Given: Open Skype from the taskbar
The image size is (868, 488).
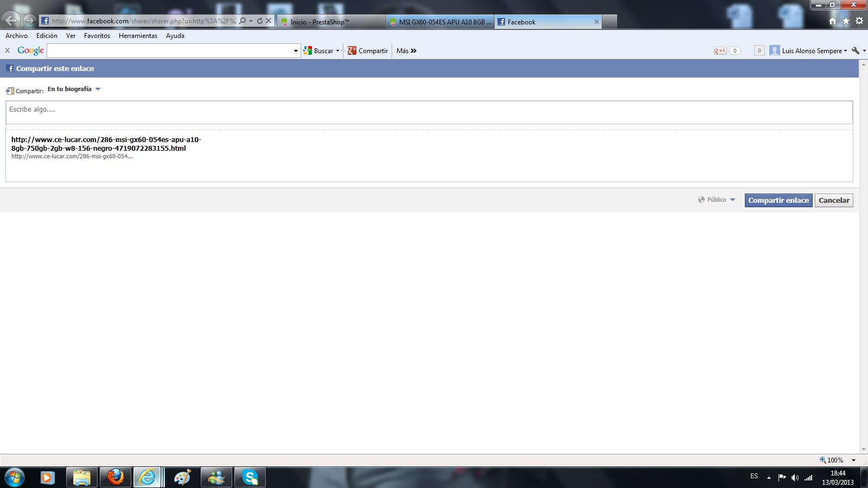Looking at the screenshot, I should (250, 478).
